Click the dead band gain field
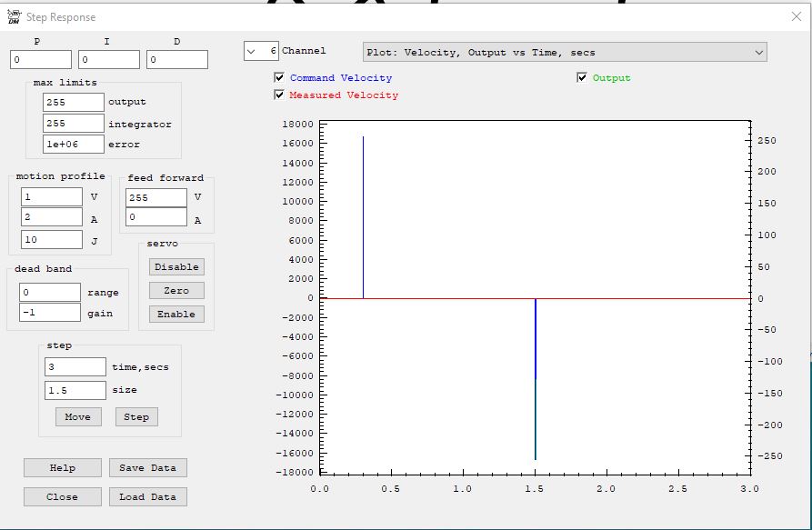This screenshot has height=530, width=812. [x=50, y=313]
